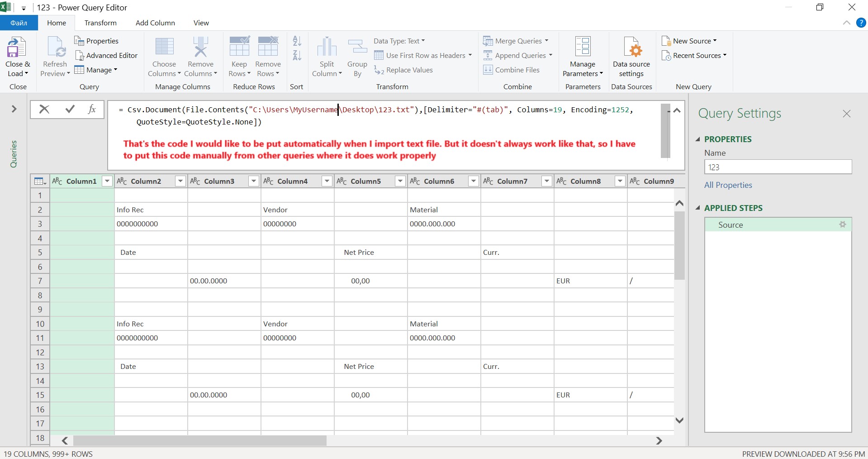Collapse the APPLIED STEPS section
This screenshot has width=868, height=459.
click(698, 208)
